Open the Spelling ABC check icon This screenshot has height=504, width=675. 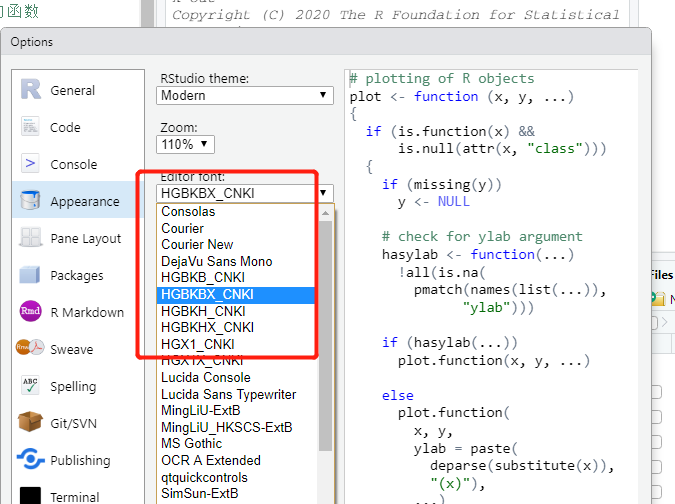click(30, 385)
